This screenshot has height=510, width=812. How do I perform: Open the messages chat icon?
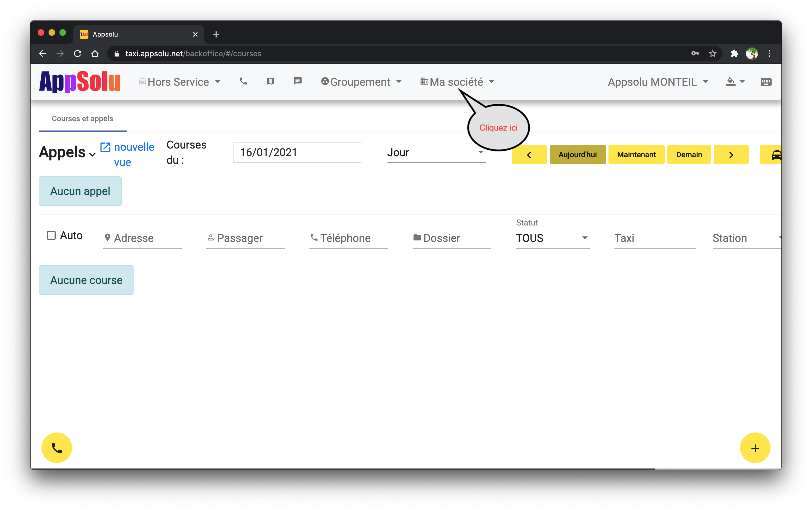click(297, 81)
